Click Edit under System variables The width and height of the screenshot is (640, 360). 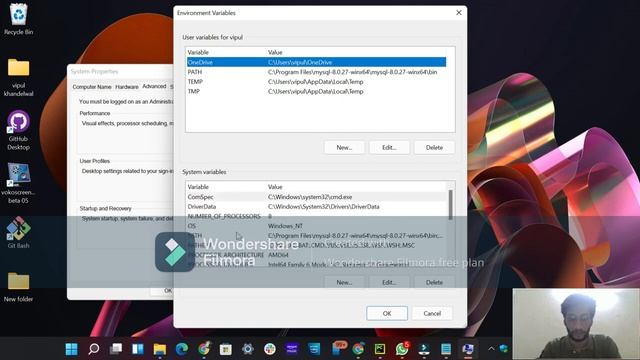389,282
